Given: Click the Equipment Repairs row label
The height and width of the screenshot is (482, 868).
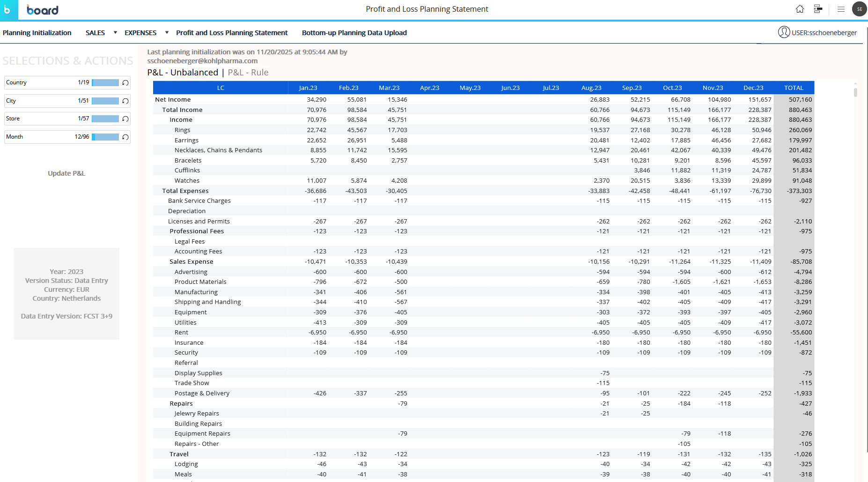Looking at the screenshot, I should 202,434.
